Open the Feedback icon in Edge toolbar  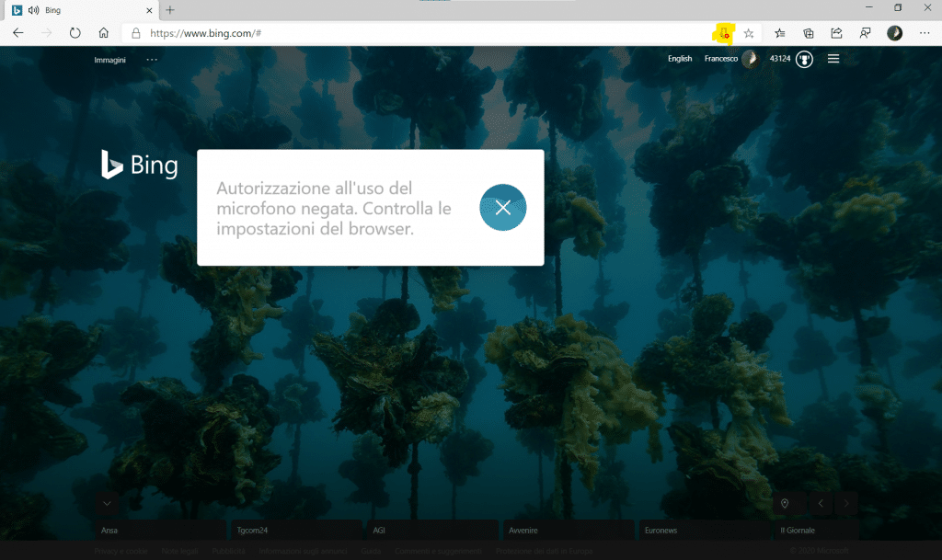[865, 33]
